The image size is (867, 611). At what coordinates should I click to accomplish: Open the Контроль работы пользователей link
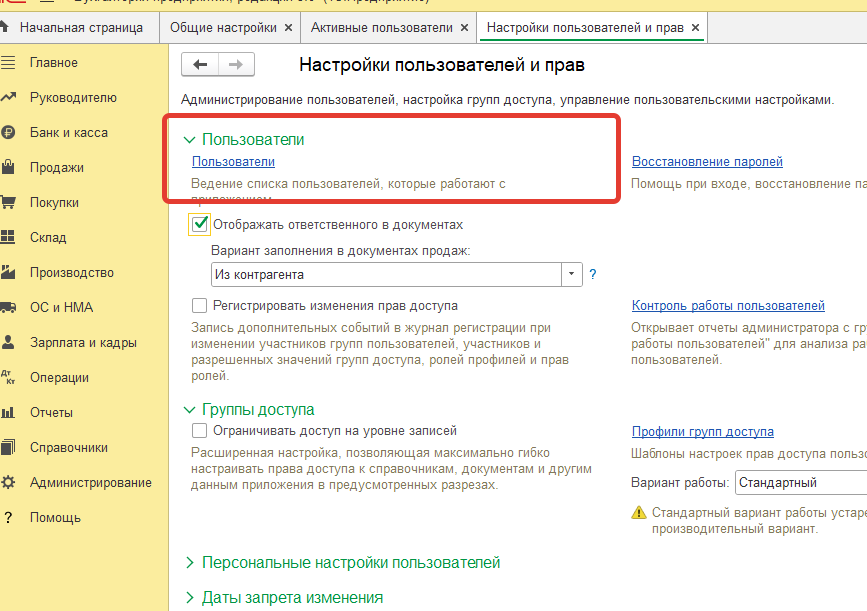728,305
